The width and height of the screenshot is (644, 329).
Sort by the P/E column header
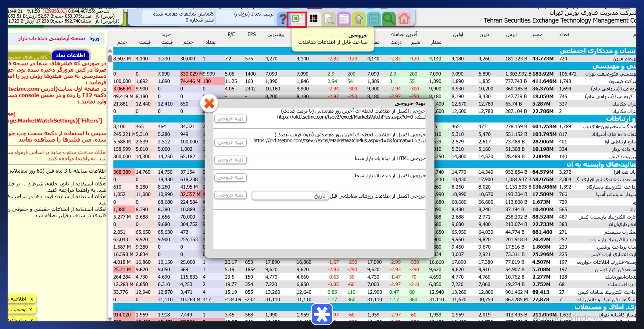(x=231, y=34)
